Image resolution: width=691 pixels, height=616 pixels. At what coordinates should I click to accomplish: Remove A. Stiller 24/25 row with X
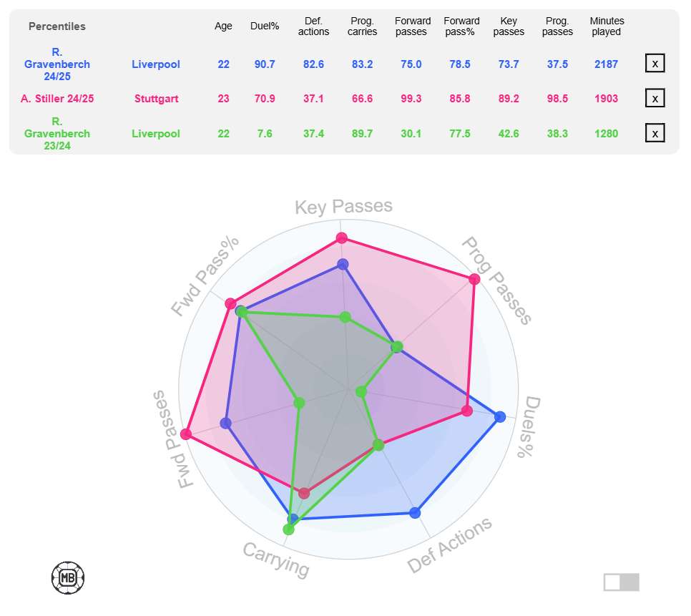[655, 98]
